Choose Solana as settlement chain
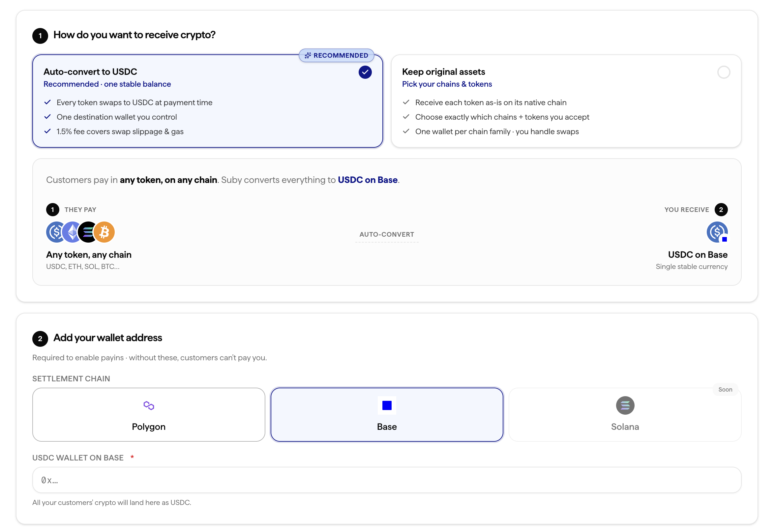The height and width of the screenshot is (532, 774). (625, 415)
